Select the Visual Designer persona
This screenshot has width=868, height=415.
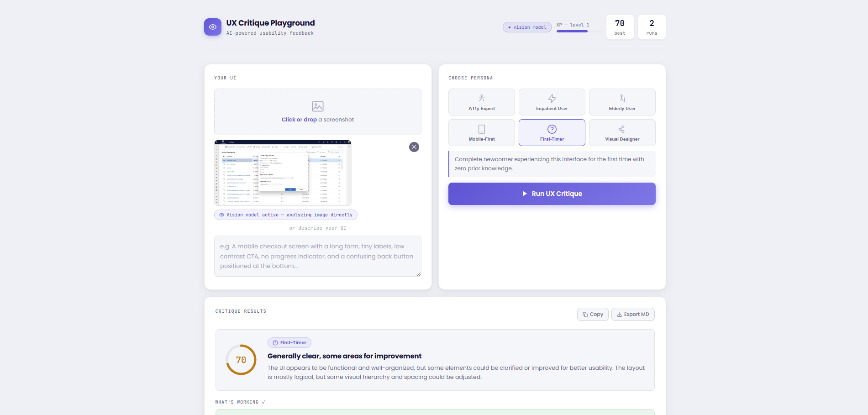(622, 133)
